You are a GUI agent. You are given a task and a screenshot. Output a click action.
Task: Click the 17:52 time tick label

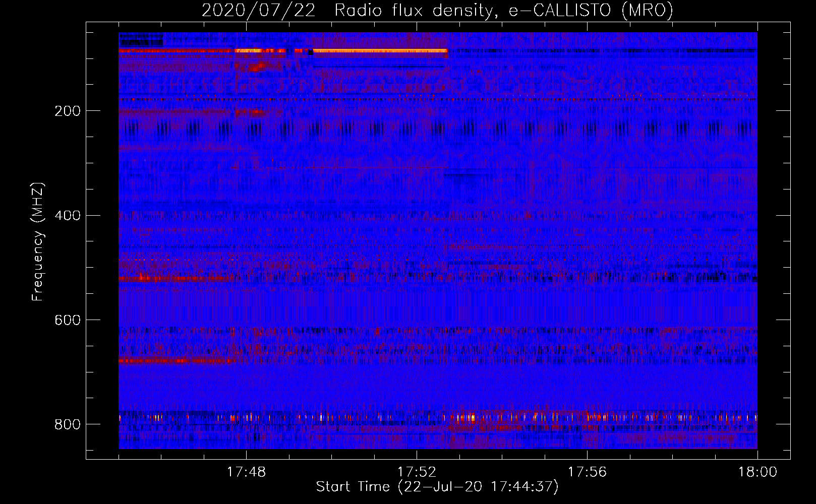[x=417, y=472]
